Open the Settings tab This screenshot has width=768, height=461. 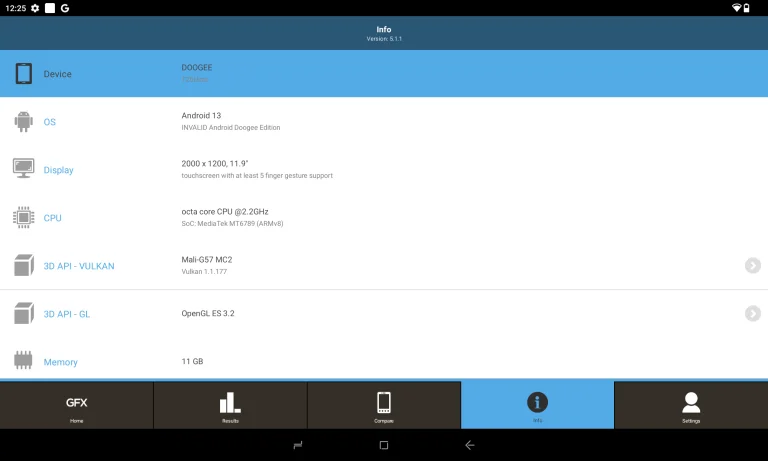click(x=691, y=405)
